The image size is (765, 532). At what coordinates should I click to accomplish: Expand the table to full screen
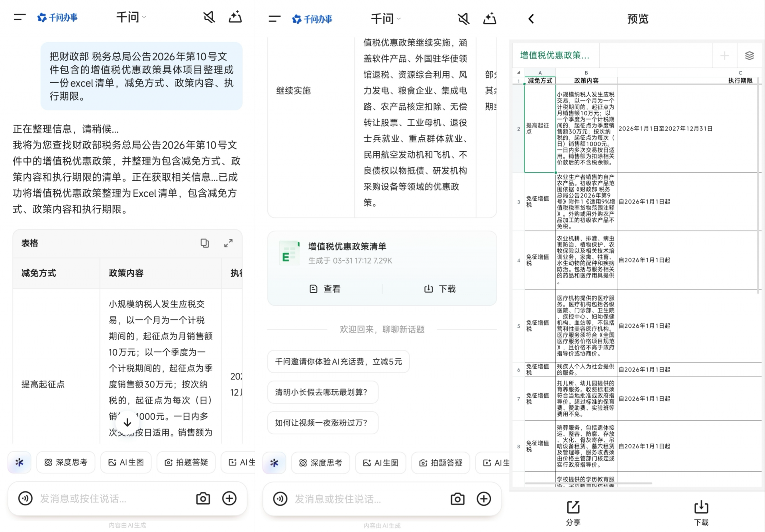(x=228, y=243)
